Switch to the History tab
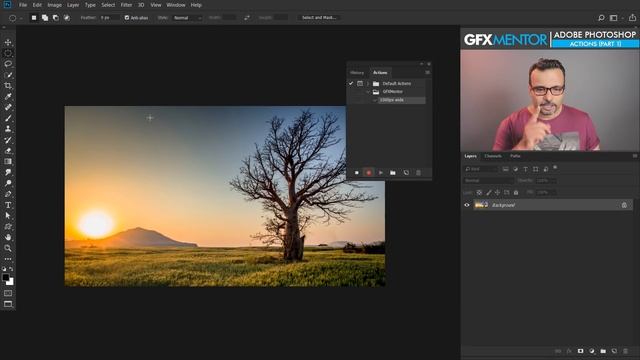The height and width of the screenshot is (360, 640). pos(357,73)
